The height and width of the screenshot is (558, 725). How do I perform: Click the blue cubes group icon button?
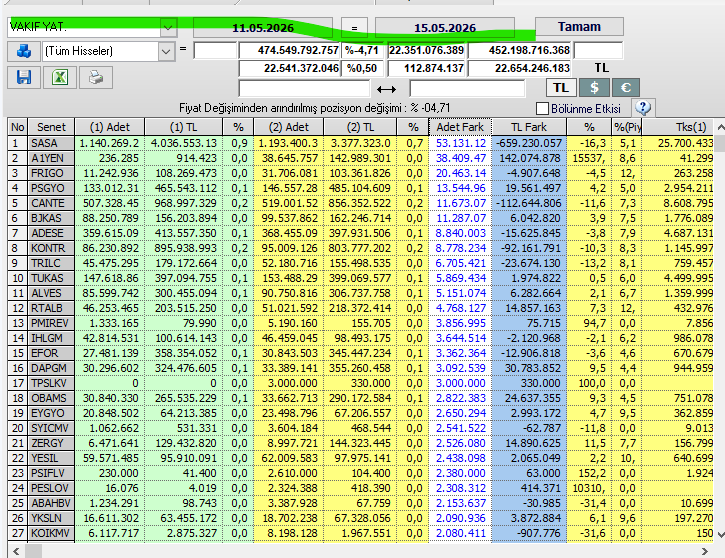(24, 51)
